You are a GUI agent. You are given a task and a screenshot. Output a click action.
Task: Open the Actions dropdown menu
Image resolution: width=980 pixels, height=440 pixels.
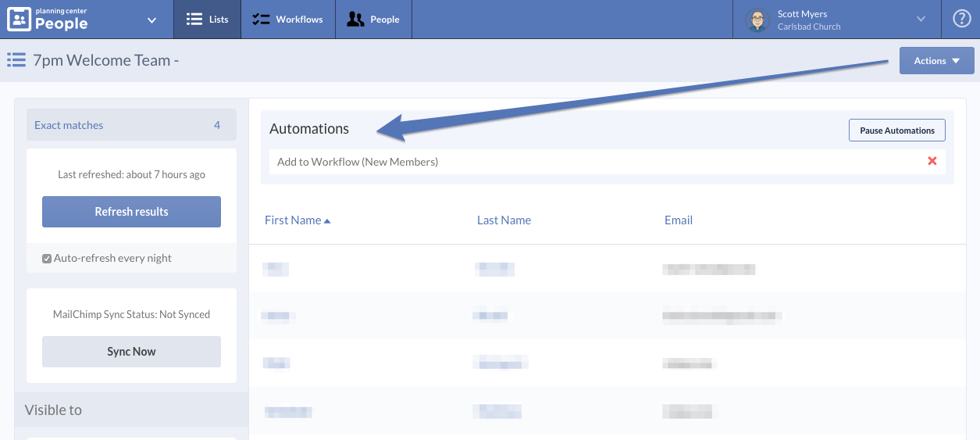936,61
